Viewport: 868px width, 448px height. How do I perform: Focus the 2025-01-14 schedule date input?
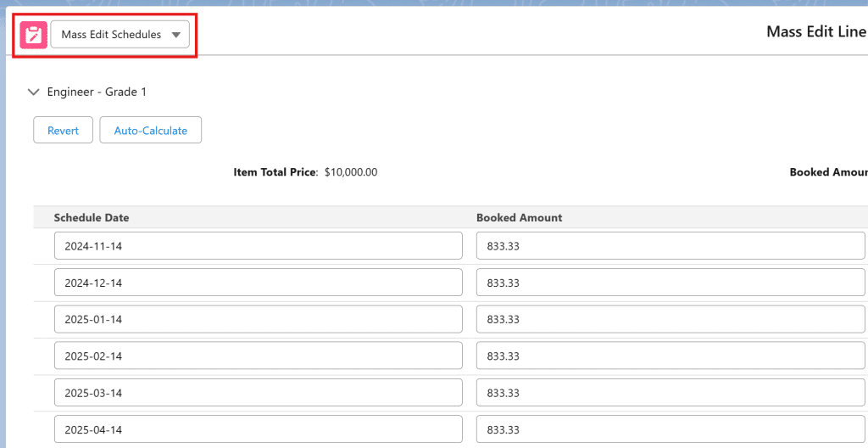click(x=258, y=319)
